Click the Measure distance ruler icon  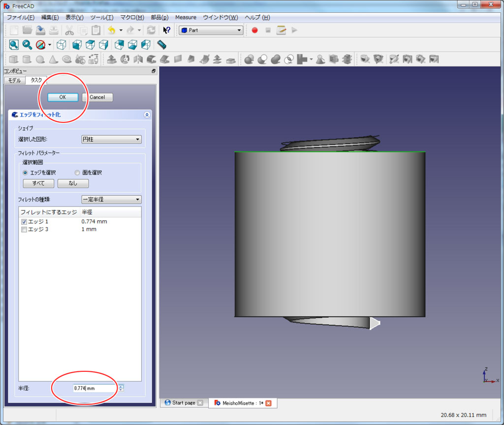tap(161, 45)
